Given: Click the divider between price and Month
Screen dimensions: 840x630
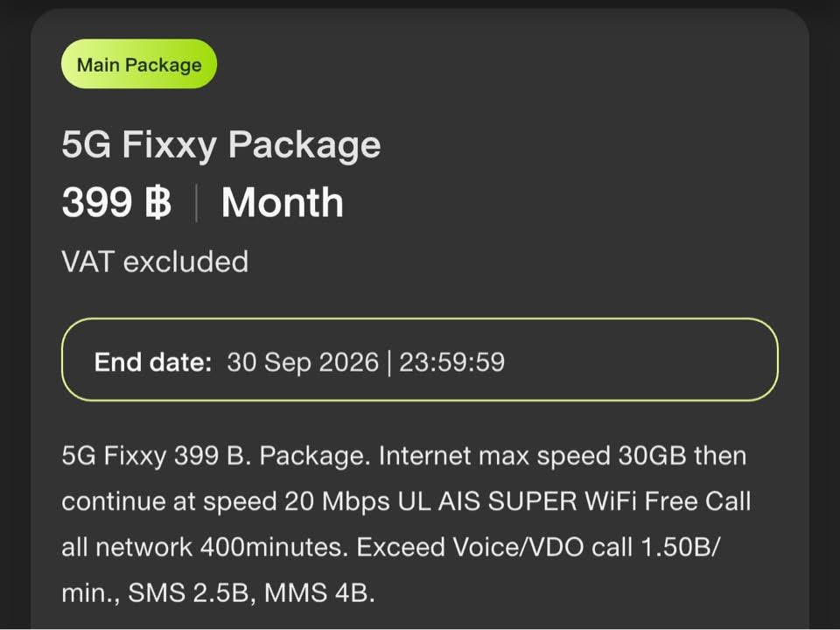Looking at the screenshot, I should coord(196,203).
